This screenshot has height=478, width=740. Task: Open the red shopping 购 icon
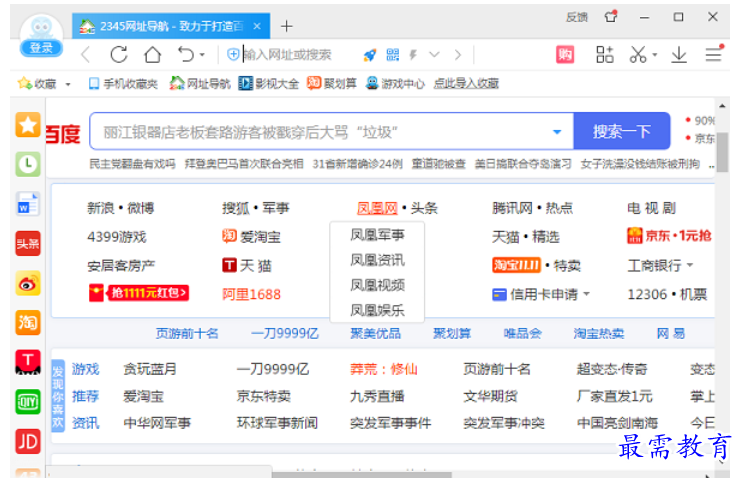[x=565, y=55]
